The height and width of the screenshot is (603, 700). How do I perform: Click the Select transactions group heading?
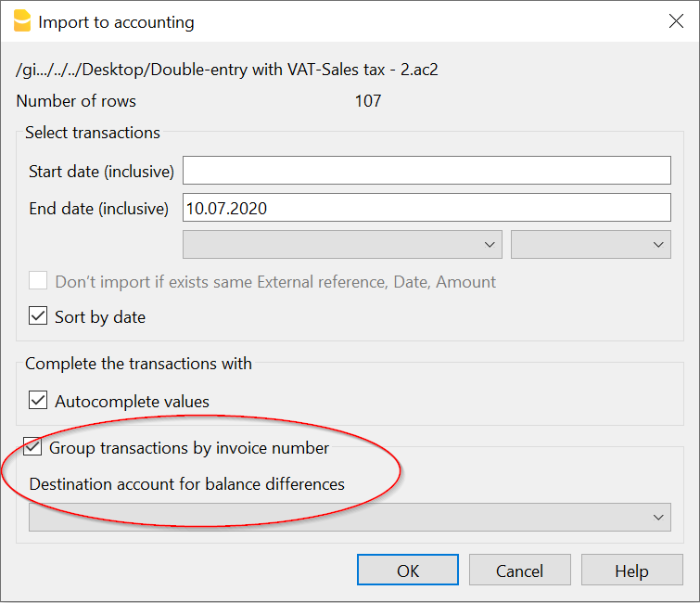coord(93,133)
